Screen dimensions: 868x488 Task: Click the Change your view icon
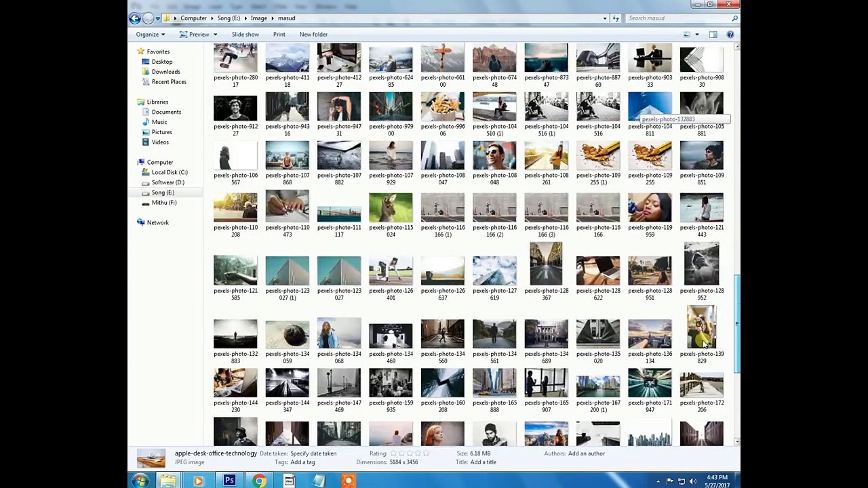[x=687, y=35]
